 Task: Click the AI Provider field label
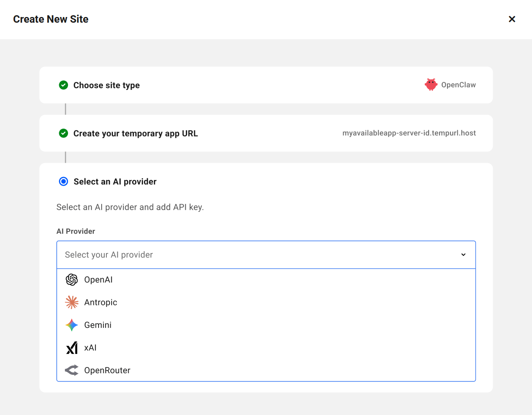point(76,231)
